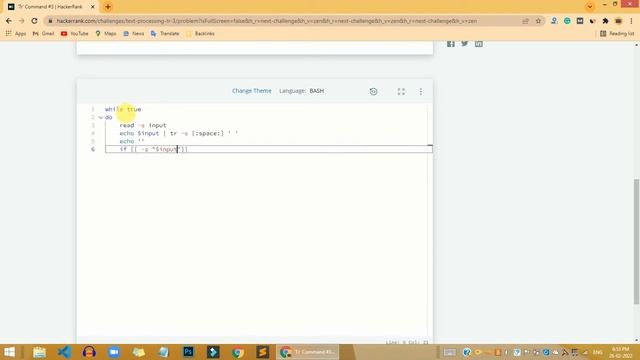This screenshot has width=640, height=360.
Task: Click the tr -s [:space:] code line
Action: pos(178,133)
